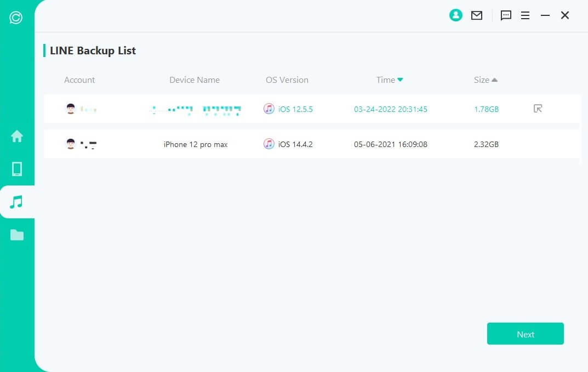Click the 1.78GB size value
The height and width of the screenshot is (372, 588).
[486, 109]
